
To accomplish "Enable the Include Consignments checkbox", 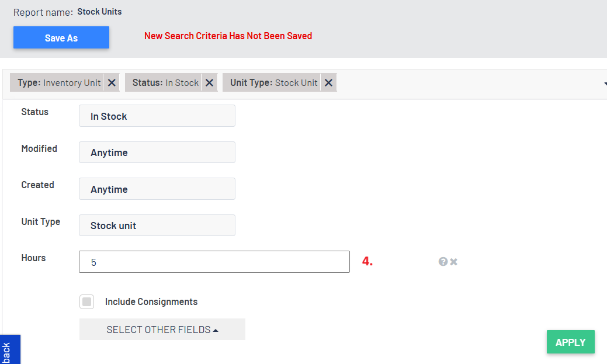I will point(86,302).
